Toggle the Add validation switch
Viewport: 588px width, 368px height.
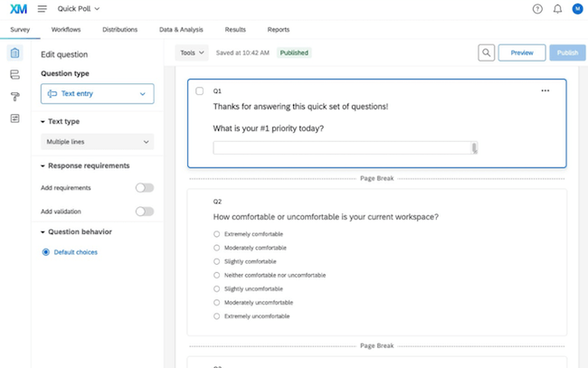tap(145, 212)
